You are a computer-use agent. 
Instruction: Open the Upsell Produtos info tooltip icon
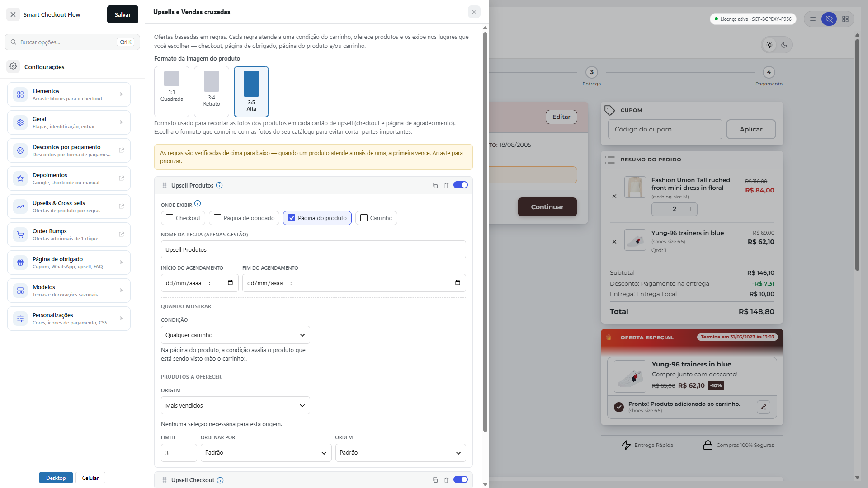tap(219, 185)
